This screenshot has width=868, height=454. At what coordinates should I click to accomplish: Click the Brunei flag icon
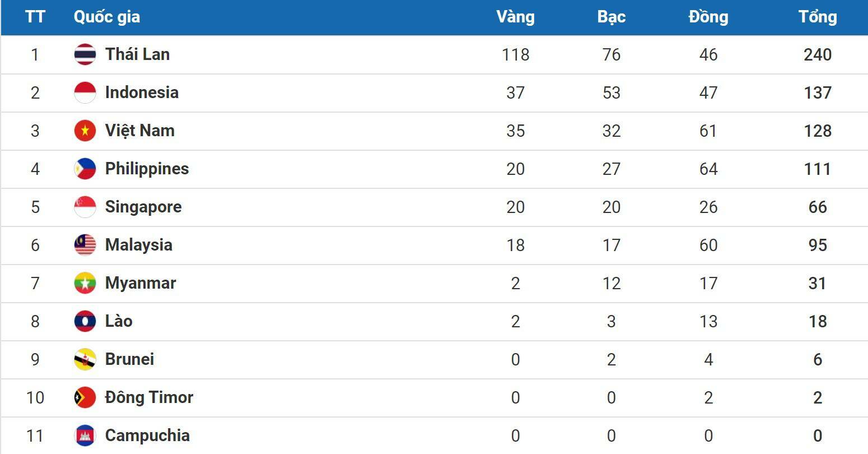pyautogui.click(x=85, y=359)
